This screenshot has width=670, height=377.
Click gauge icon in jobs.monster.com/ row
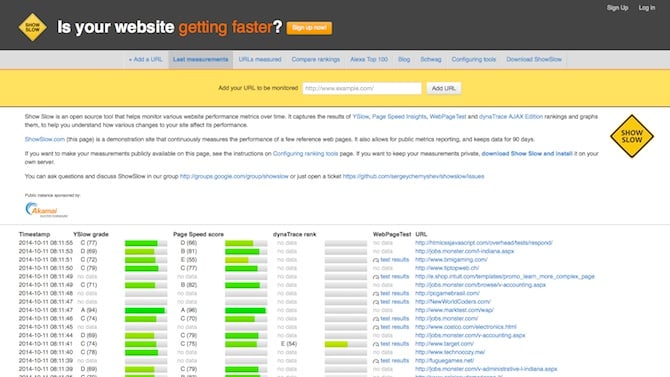376,319
